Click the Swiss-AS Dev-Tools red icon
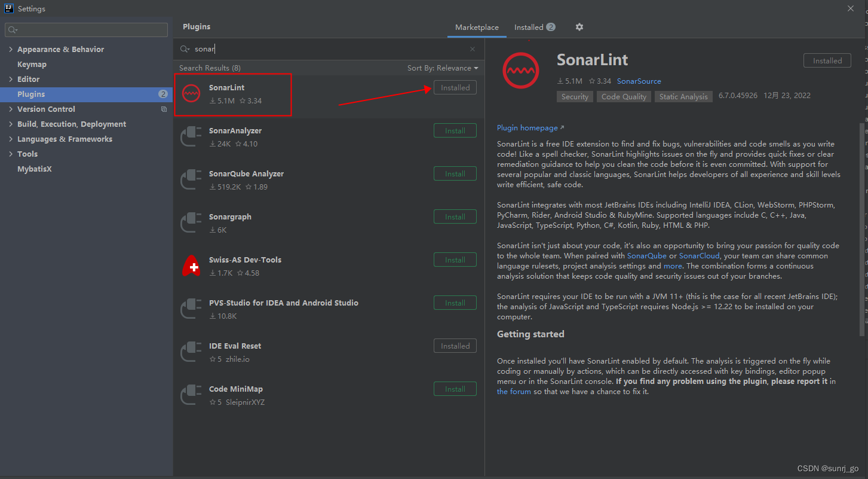Image resolution: width=868 pixels, height=479 pixels. point(191,266)
